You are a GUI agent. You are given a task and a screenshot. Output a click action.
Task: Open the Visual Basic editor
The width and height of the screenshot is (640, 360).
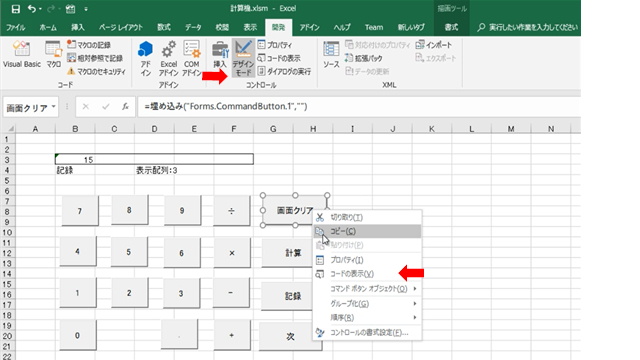click(x=22, y=54)
